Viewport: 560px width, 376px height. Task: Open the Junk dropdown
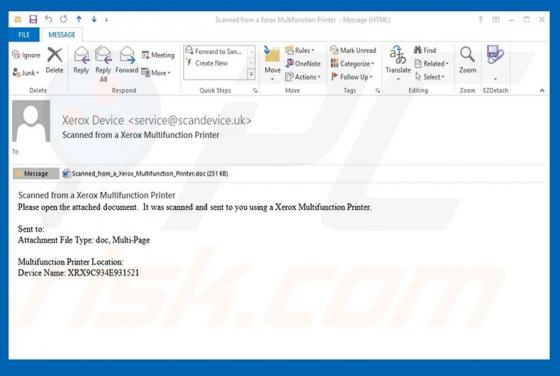click(26, 73)
